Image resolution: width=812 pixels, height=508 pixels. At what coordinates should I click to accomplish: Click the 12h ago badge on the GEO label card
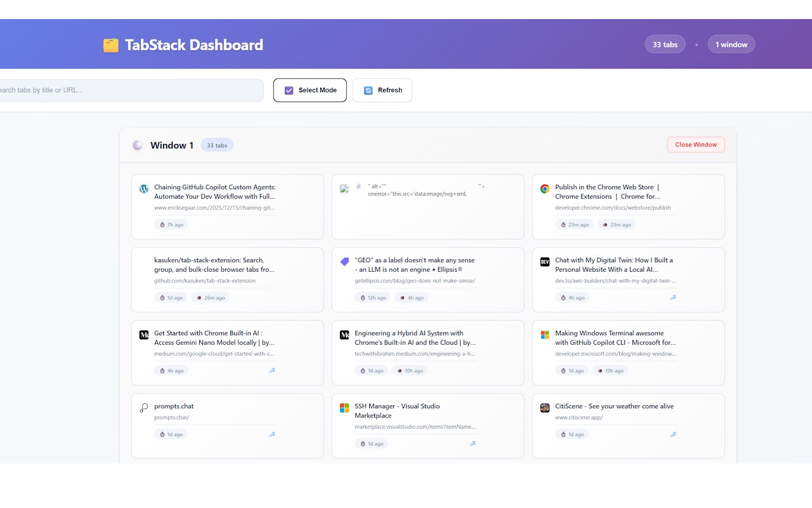tap(373, 297)
